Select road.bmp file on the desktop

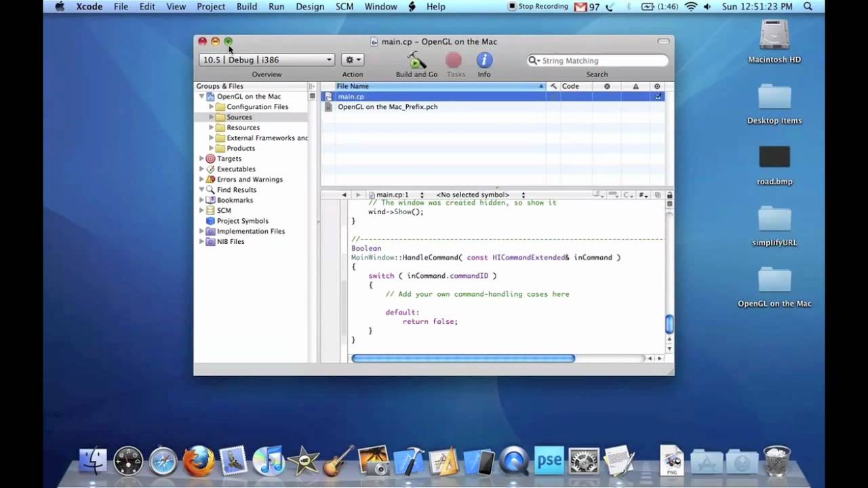774,166
